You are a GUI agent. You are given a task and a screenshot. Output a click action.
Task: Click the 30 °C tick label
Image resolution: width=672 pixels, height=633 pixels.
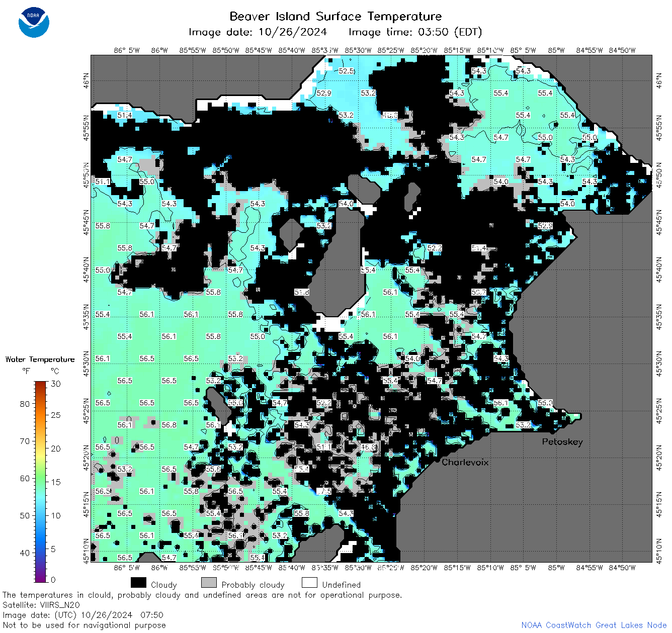click(x=56, y=384)
